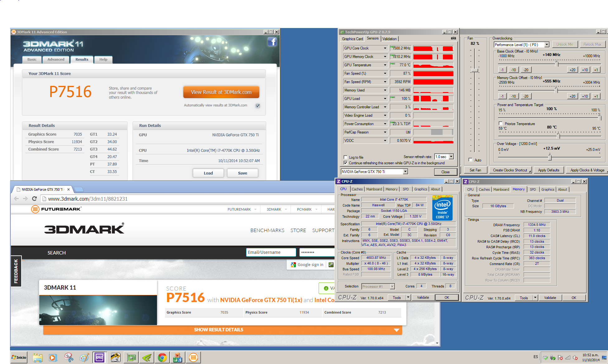The height and width of the screenshot is (364, 608).
Task: Show desktop via tray monitor icon
Action: pos(604,357)
